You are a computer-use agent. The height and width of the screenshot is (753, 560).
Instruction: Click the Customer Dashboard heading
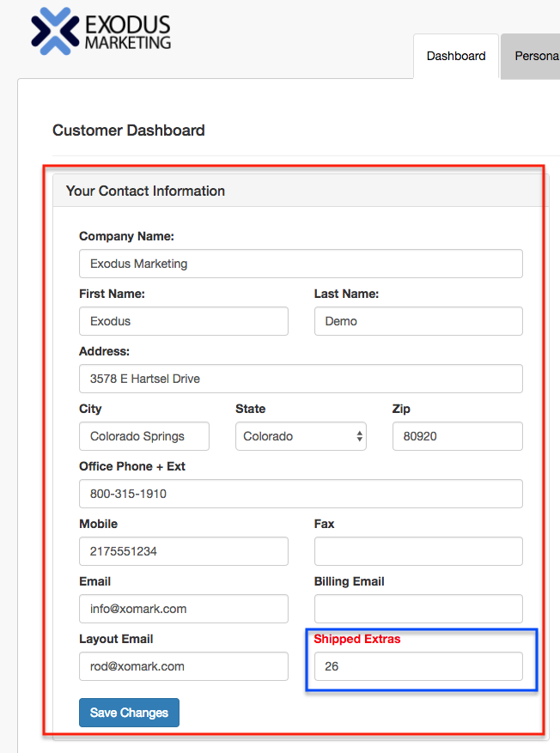click(129, 131)
